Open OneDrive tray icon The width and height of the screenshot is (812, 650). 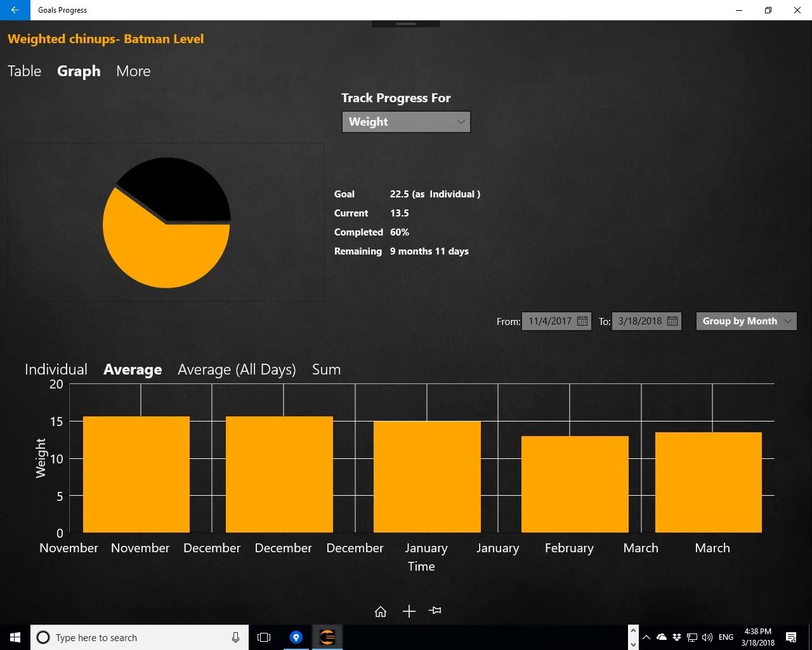[662, 637]
